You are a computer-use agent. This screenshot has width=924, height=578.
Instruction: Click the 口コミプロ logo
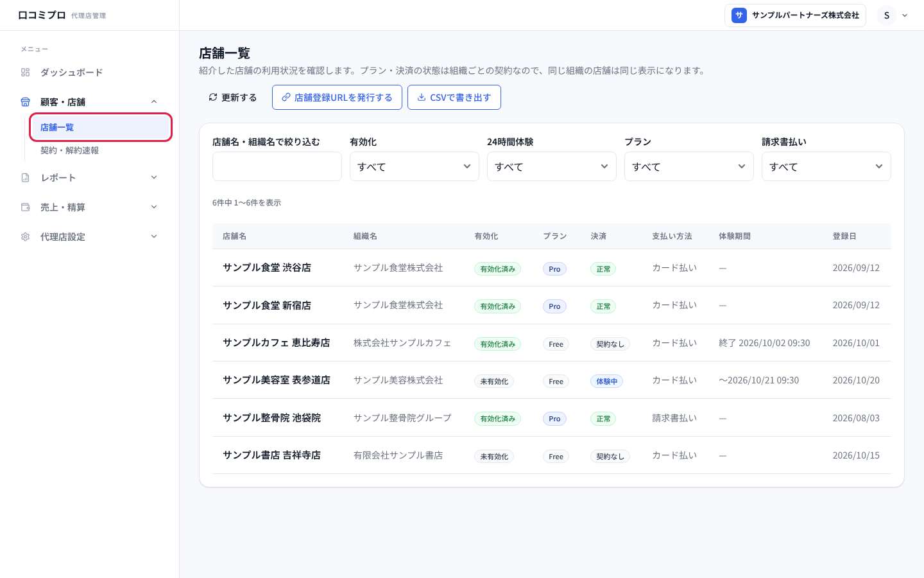[x=42, y=15]
